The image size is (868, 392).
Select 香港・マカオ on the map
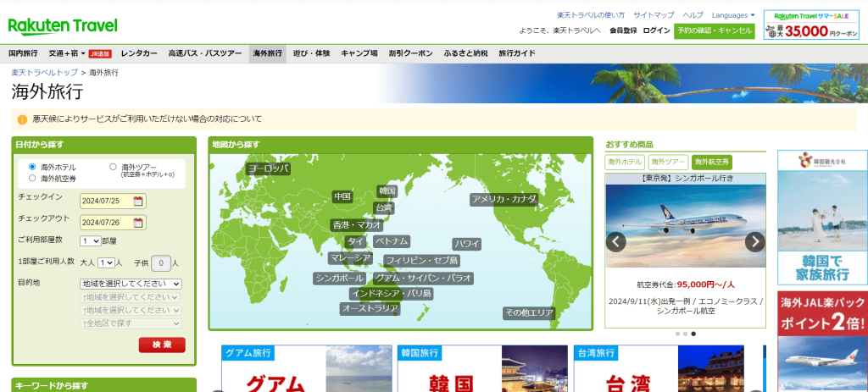357,225
